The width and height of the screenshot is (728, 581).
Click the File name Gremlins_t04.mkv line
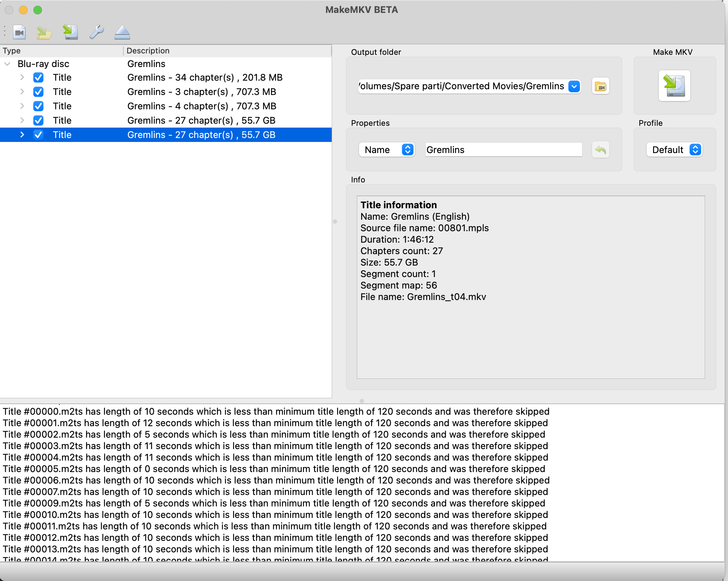(423, 297)
